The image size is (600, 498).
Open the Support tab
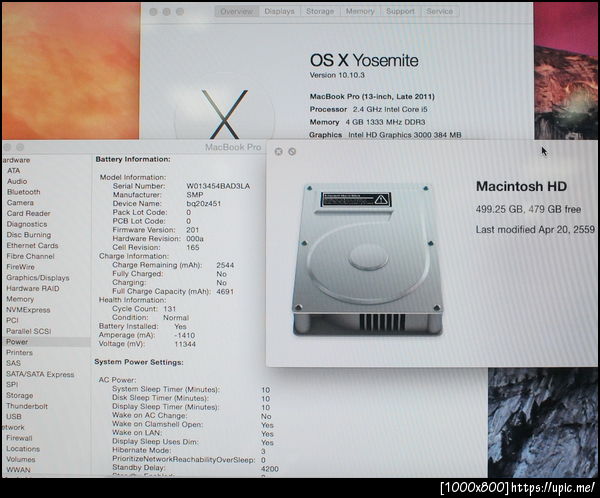point(400,11)
